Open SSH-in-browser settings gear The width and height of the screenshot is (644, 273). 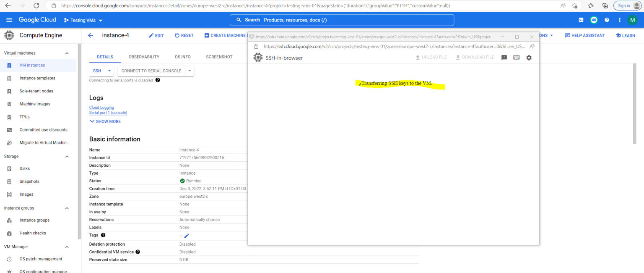point(529,58)
